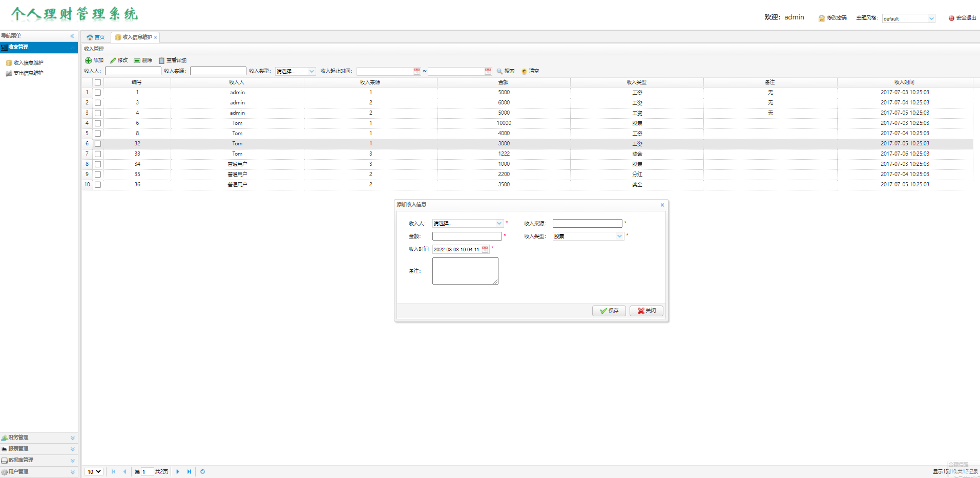
Task: Click the 关闭 (close) button in dialog
Action: (647, 311)
